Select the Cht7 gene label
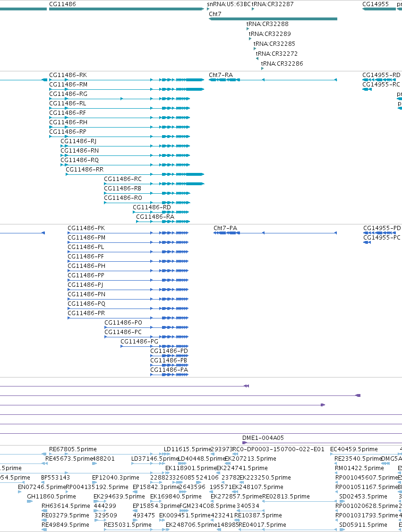This screenshot has width=402, height=532. pyautogui.click(x=215, y=14)
